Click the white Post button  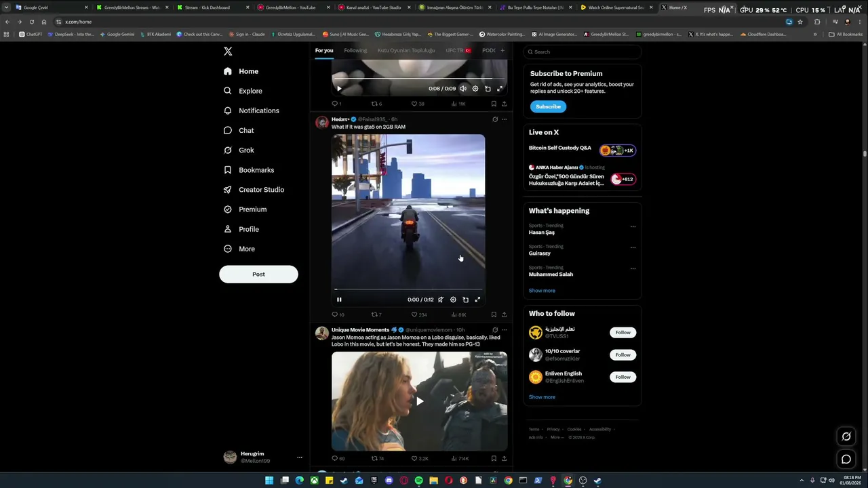pyautogui.click(x=258, y=274)
